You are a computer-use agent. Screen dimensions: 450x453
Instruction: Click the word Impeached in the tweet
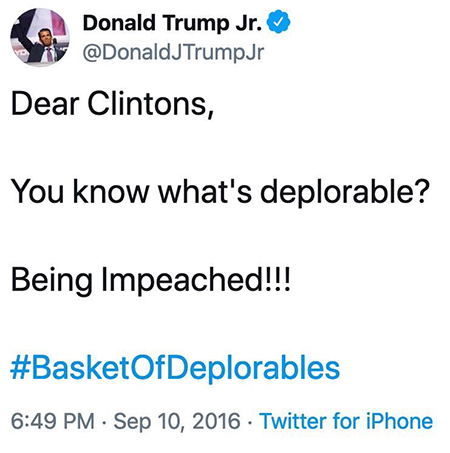[182, 280]
